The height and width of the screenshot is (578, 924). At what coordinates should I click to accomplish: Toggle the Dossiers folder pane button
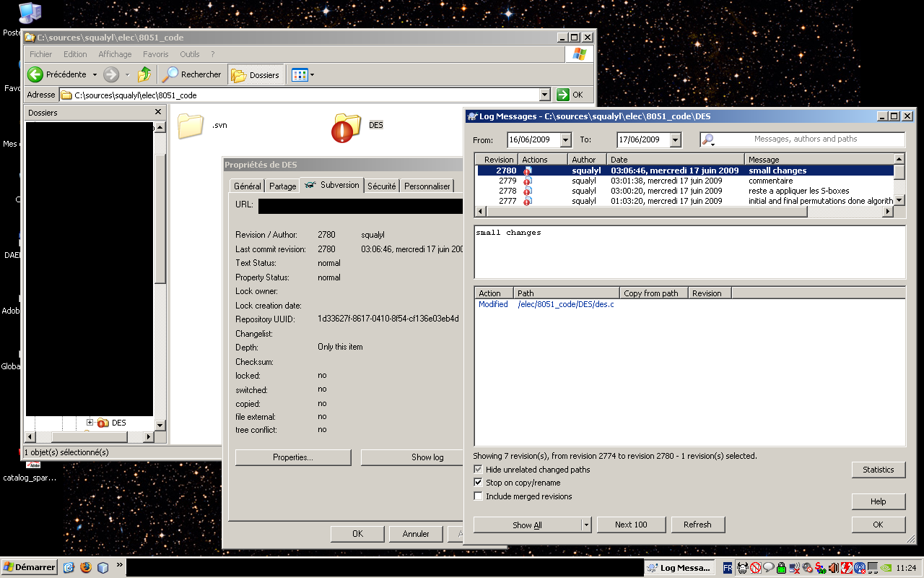pyautogui.click(x=256, y=74)
